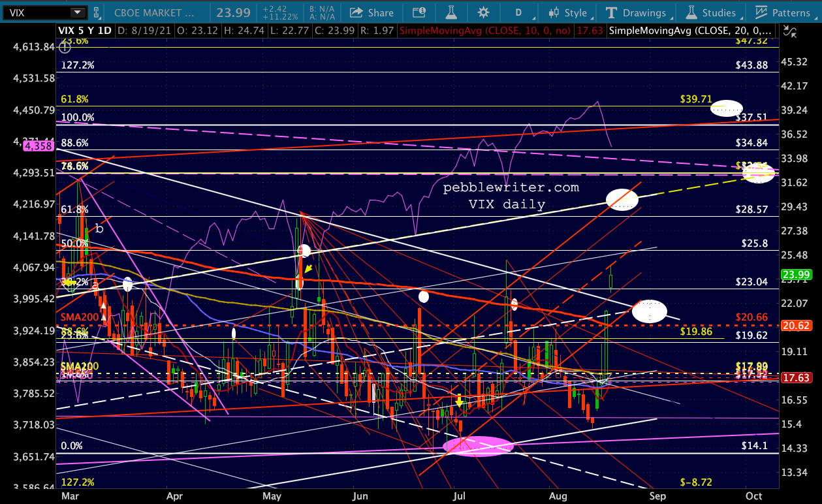Click the VIX symbol input field
822x504 pixels.
tap(36, 12)
